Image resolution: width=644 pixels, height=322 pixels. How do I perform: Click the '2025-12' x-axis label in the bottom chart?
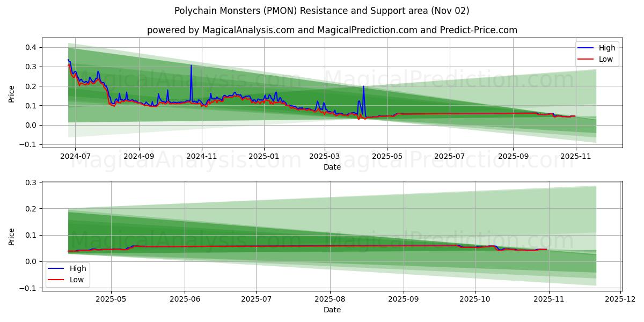[x=621, y=299]
